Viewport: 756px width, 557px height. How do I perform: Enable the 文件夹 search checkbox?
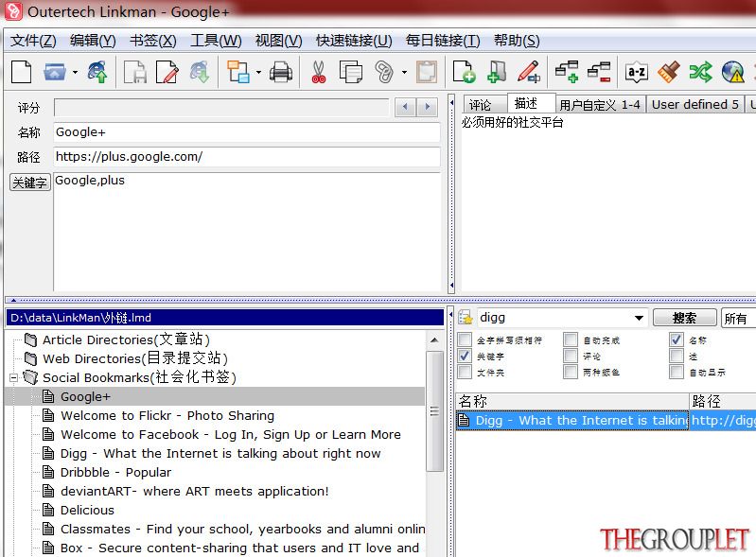(465, 372)
